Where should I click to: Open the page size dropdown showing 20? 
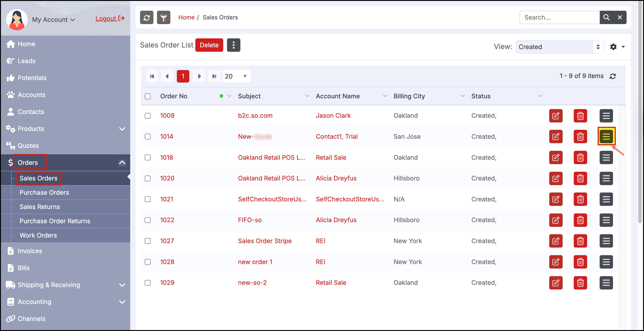pyautogui.click(x=237, y=76)
